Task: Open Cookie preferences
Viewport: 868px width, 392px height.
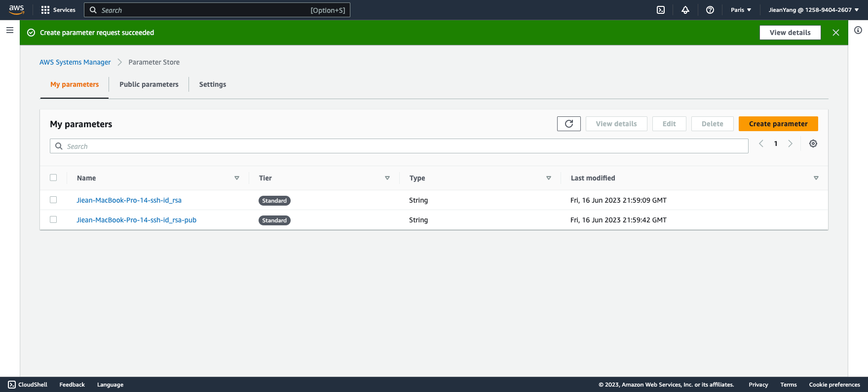Action: coord(834,385)
